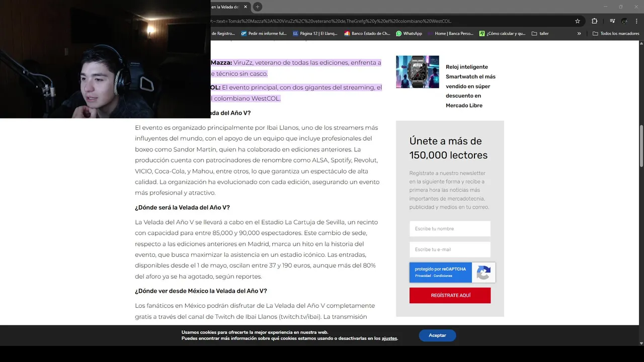Close the Velada del Año tab
Image resolution: width=644 pixels, height=362 pixels.
click(x=246, y=7)
